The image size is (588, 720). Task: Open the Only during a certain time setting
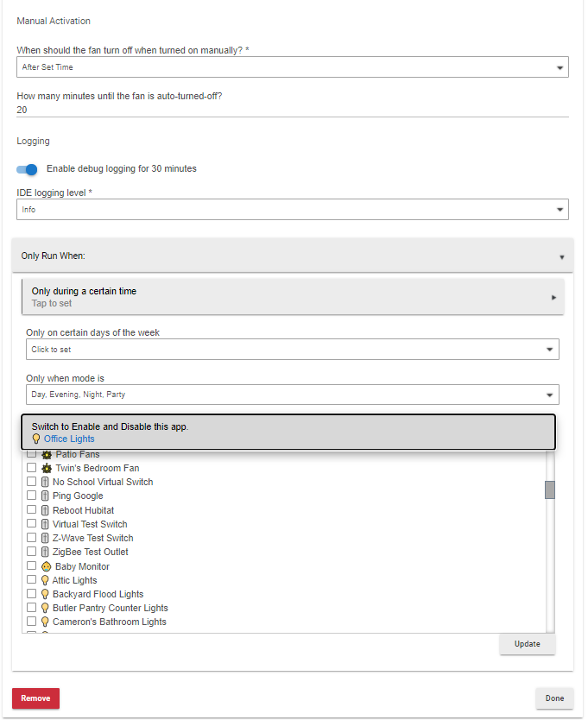[x=293, y=296]
